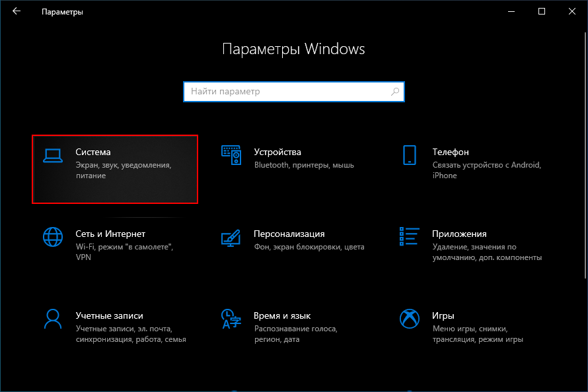
Task: Click 'Экран, звук, уведомления, питание' description
Action: [124, 170]
